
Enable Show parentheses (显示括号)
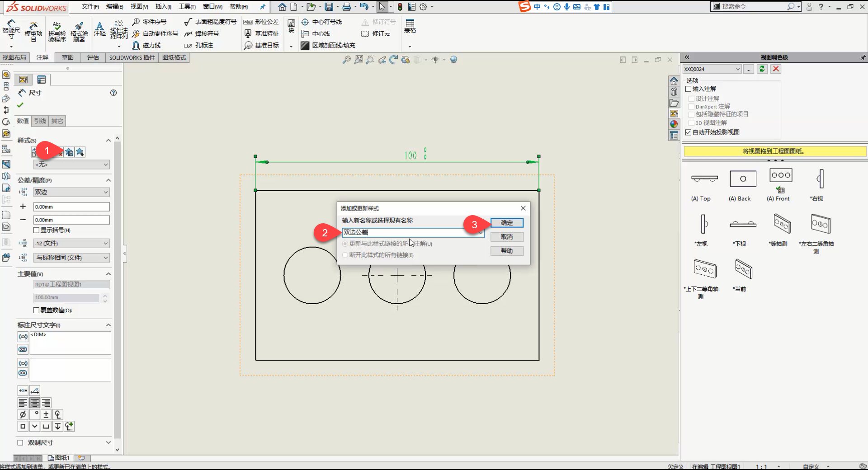(x=37, y=230)
